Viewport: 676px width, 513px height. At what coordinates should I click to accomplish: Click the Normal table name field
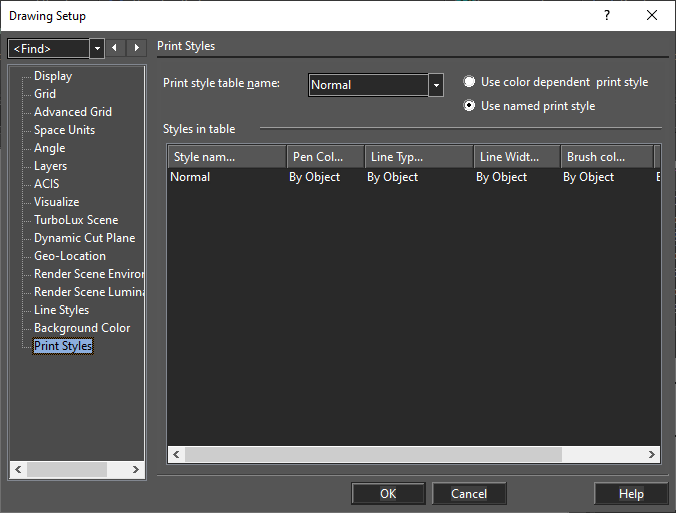(x=368, y=85)
